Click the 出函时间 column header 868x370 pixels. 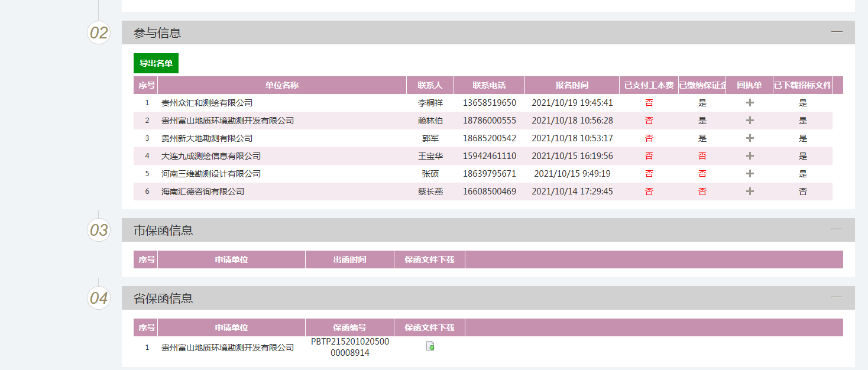(349, 259)
